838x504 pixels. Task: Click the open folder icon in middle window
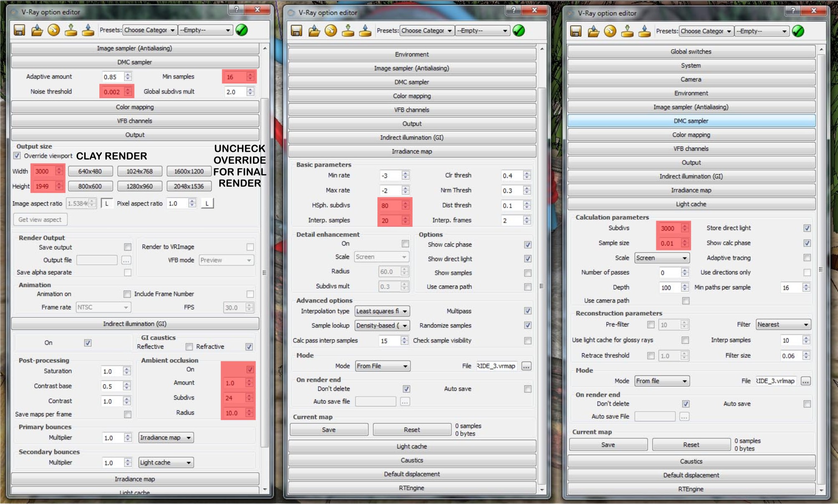coord(314,30)
